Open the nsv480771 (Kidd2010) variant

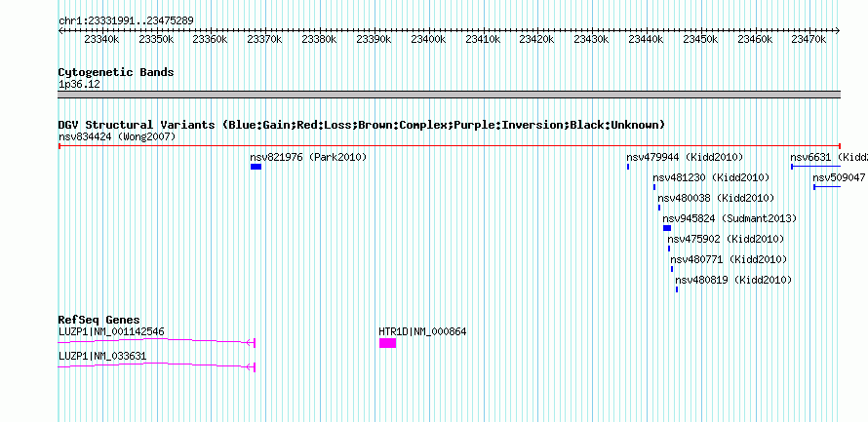tap(729, 259)
